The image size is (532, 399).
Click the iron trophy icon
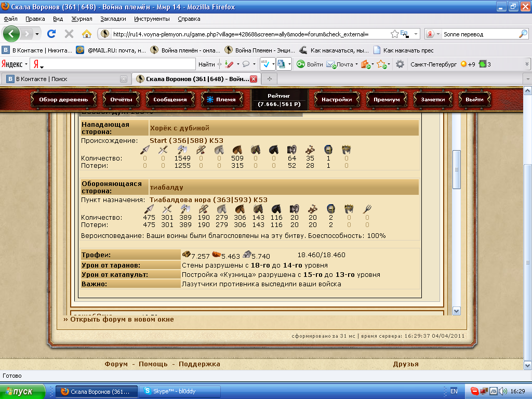pos(247,254)
